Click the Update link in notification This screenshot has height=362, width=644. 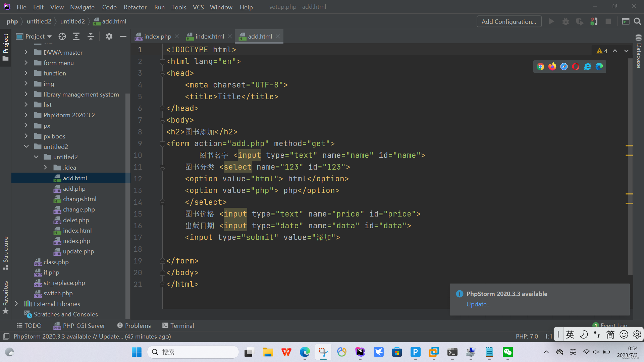click(478, 304)
